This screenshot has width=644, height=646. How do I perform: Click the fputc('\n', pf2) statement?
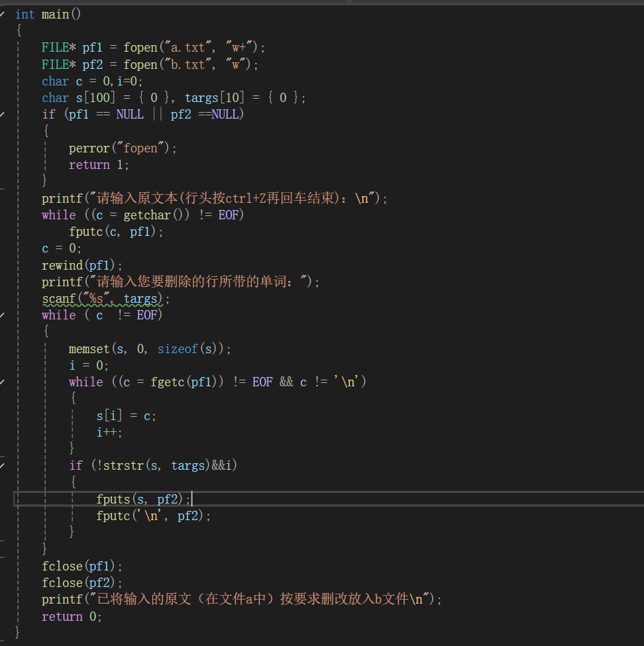point(153,516)
